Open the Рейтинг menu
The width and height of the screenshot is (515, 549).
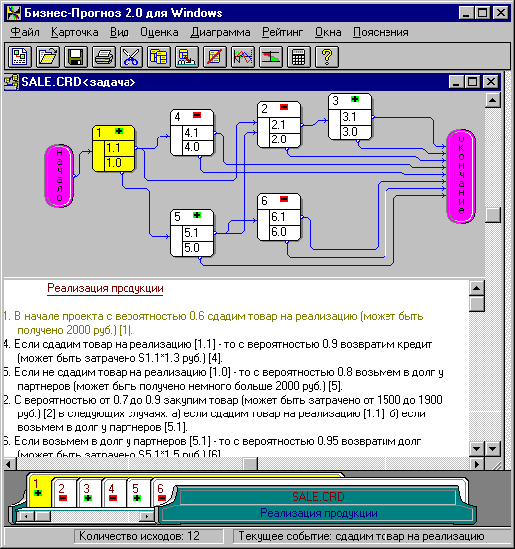point(283,32)
